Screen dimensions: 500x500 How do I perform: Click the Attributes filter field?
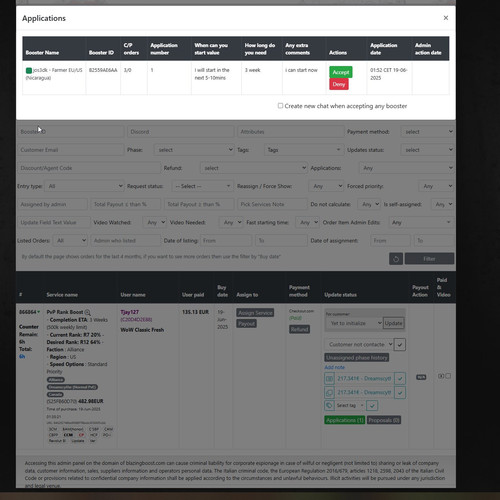(290, 132)
